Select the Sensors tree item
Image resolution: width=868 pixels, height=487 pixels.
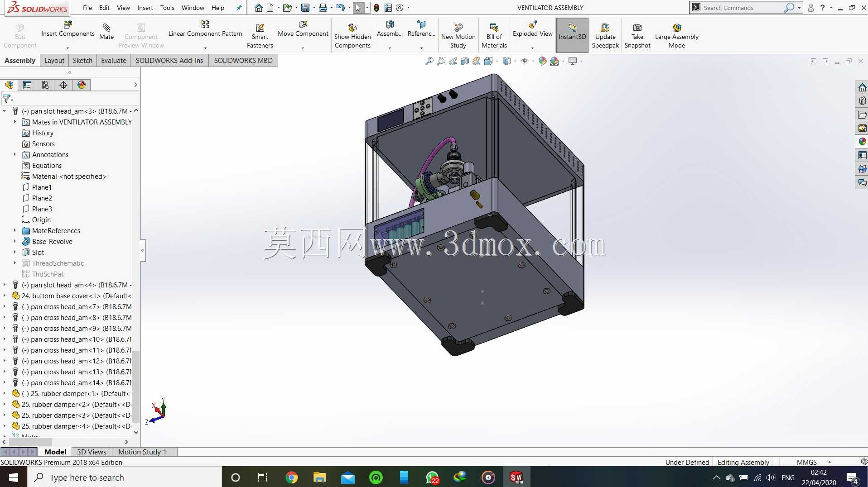[43, 143]
